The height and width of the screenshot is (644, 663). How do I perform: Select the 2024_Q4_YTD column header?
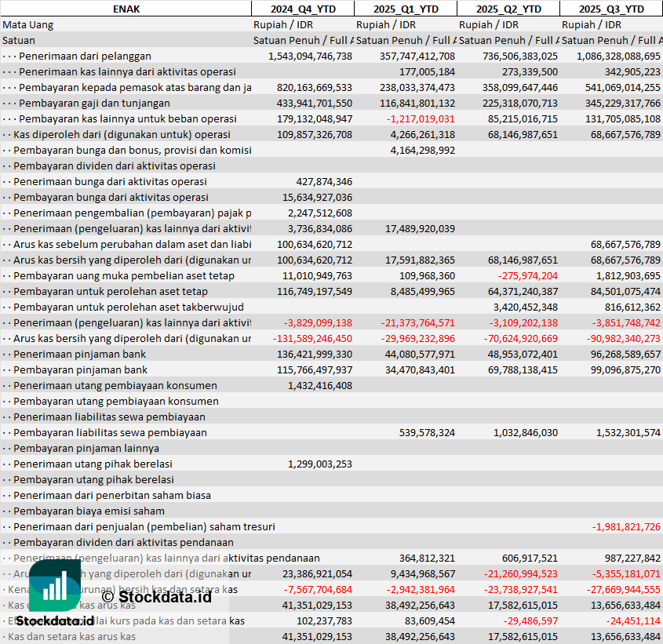tap(303, 9)
